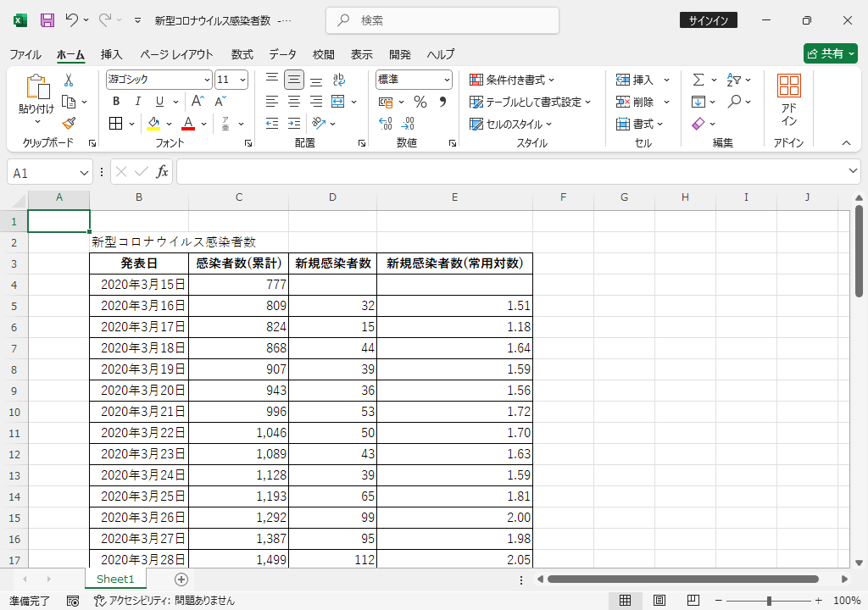Toggle Bottom Align vertical alignment
Image resolution: width=868 pixels, height=610 pixels.
coord(316,80)
